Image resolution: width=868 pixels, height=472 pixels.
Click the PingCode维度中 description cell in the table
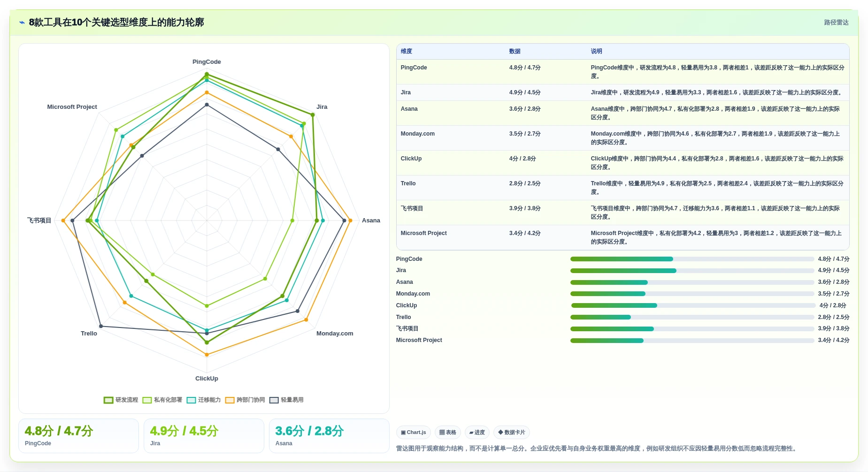pyautogui.click(x=717, y=72)
